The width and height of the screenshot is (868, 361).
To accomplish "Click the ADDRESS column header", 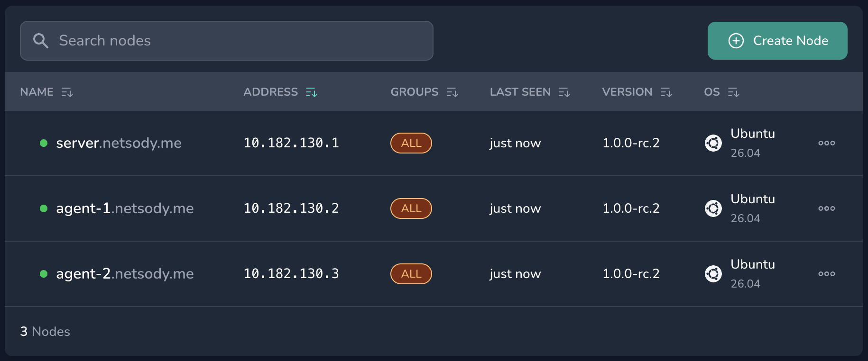I will tap(270, 92).
